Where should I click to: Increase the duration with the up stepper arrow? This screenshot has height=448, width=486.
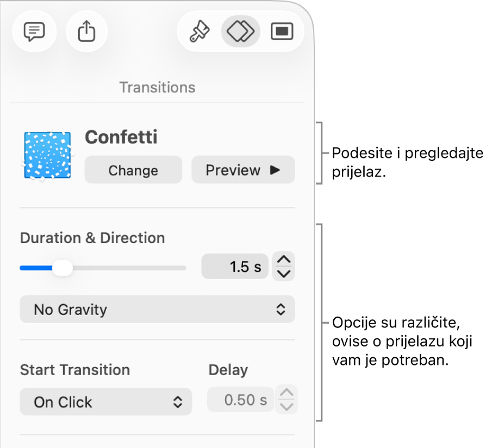(x=284, y=260)
